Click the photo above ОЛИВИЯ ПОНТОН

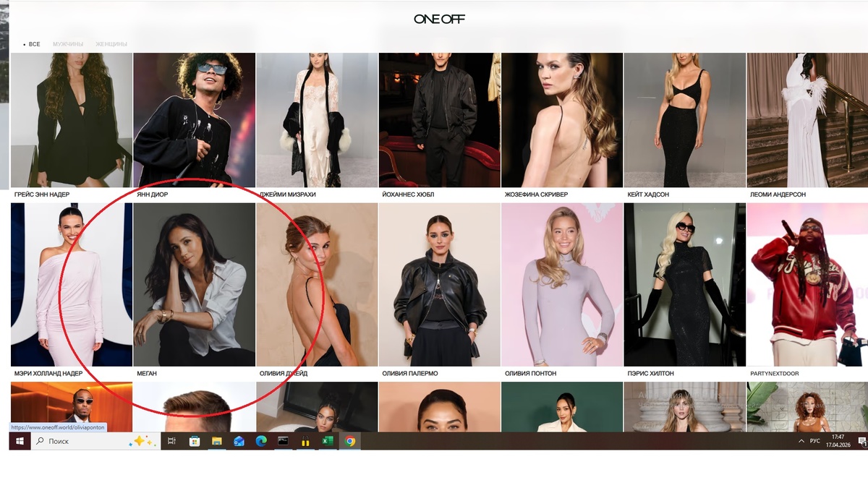pyautogui.click(x=562, y=284)
